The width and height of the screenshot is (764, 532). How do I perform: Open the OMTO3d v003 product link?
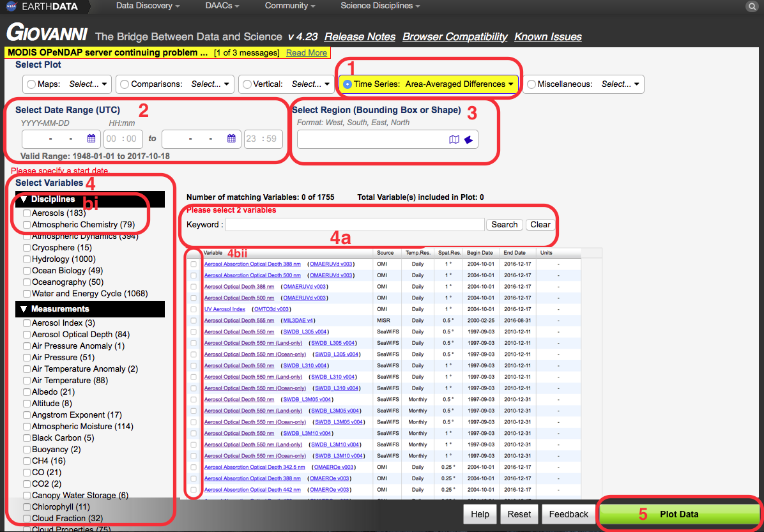(x=271, y=309)
